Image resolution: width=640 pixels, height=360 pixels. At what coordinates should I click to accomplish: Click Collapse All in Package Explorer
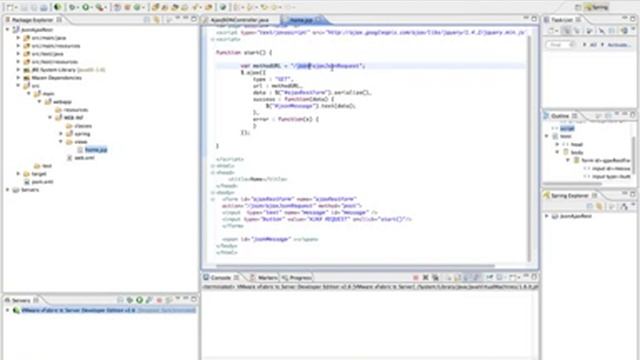tap(147, 19)
